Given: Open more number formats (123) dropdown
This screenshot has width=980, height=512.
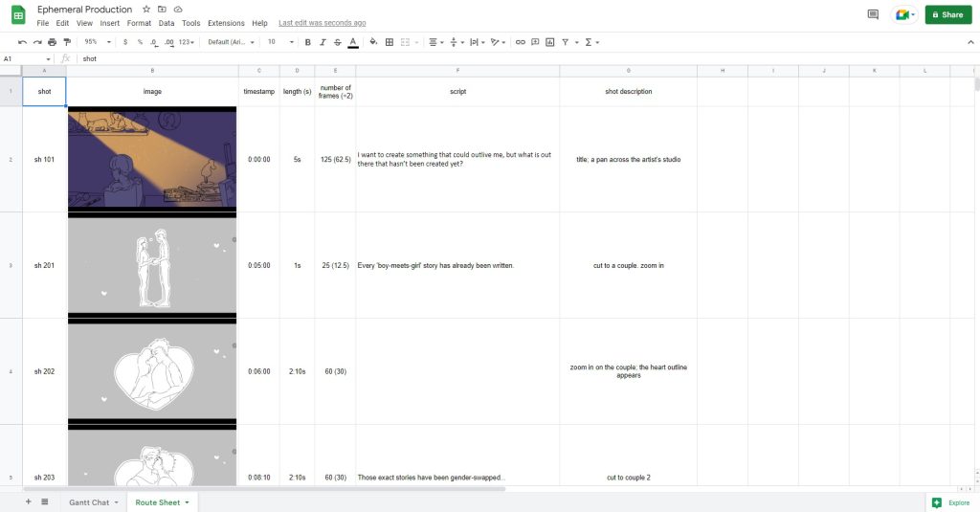Looking at the screenshot, I should 187,42.
